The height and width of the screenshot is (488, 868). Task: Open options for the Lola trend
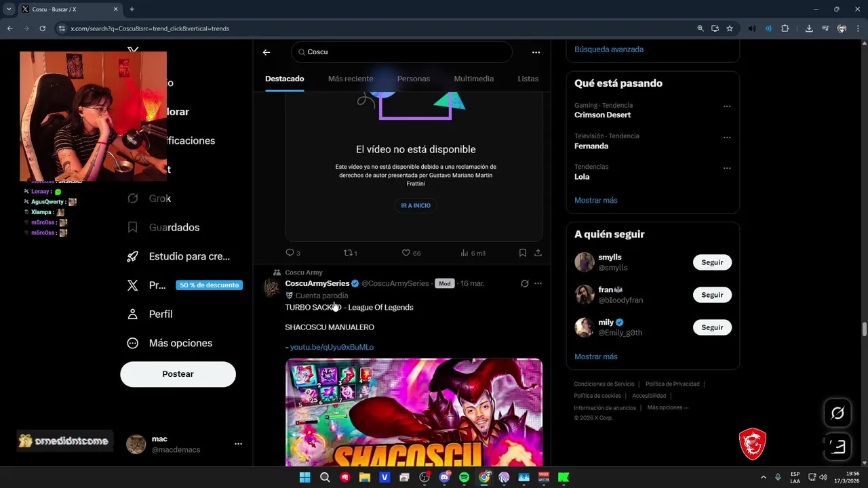tap(727, 168)
